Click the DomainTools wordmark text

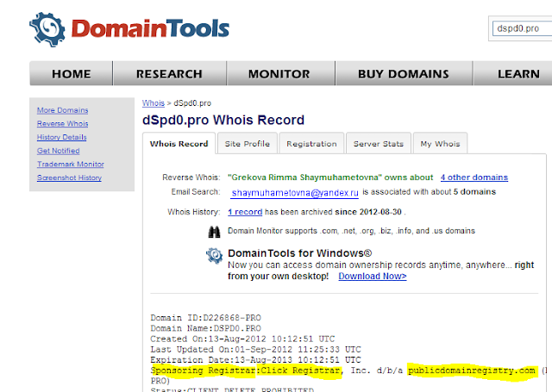pyautogui.click(x=150, y=28)
